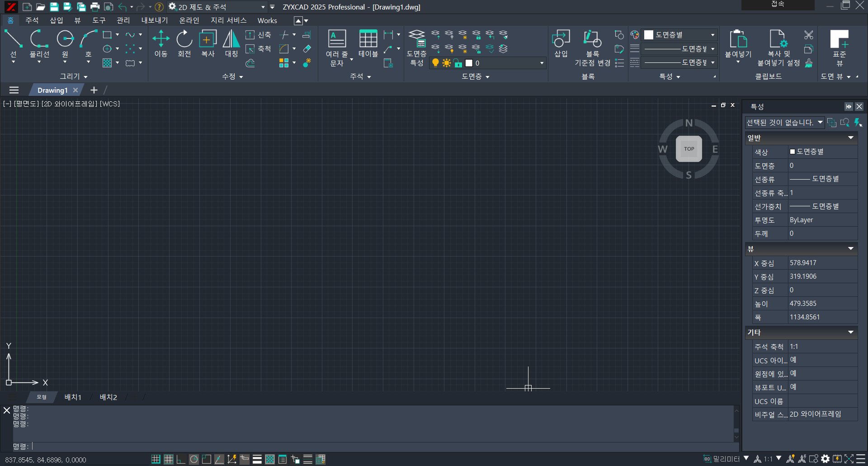This screenshot has width=868, height=466.
Task: Insert 여러 줄 문자 multiline text
Action: coord(337,48)
